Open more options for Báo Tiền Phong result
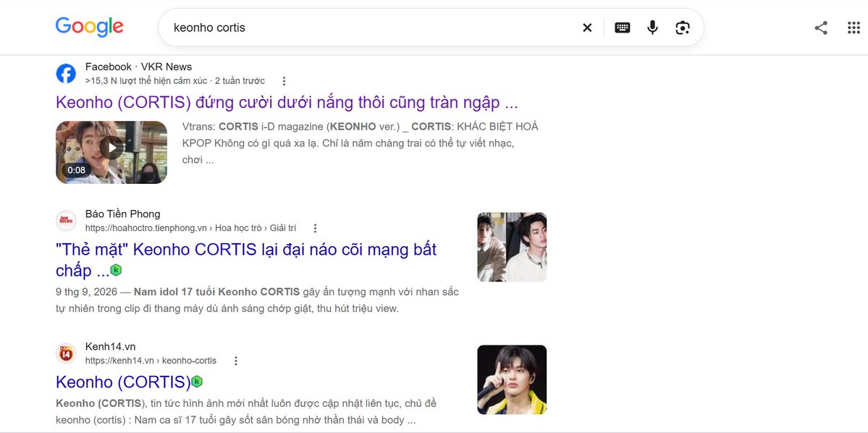868x433 pixels. (x=315, y=228)
